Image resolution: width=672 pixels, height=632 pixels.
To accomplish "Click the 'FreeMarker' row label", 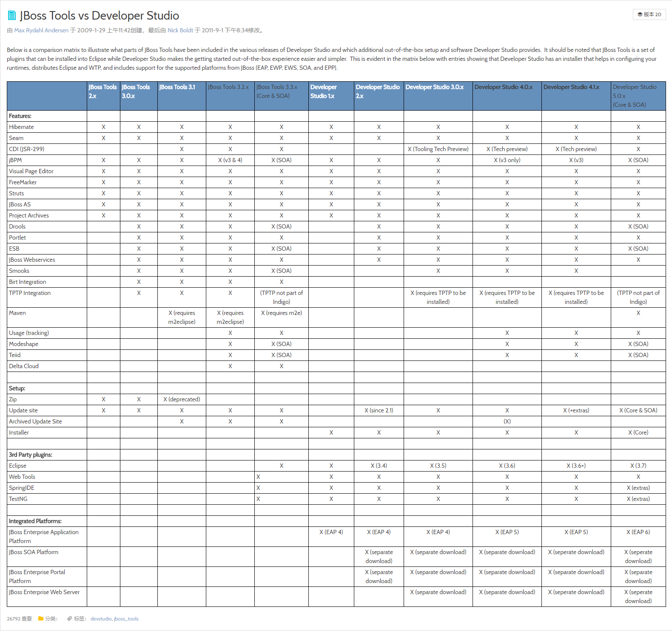I will point(23,182).
